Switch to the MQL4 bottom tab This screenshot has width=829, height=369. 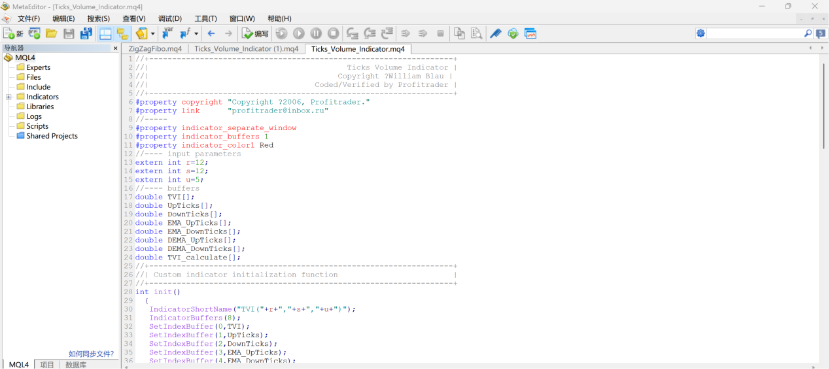(x=19, y=365)
